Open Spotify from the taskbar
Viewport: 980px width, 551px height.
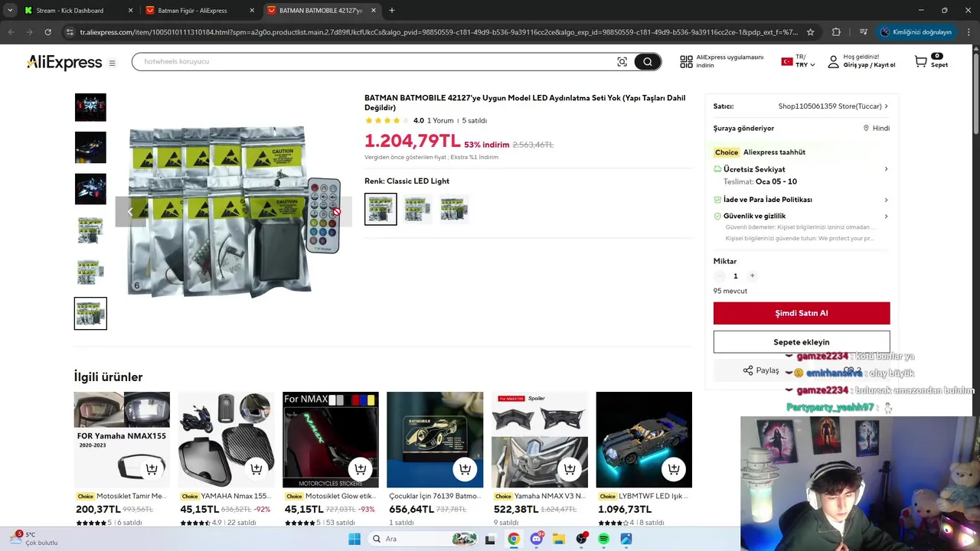pos(603,539)
